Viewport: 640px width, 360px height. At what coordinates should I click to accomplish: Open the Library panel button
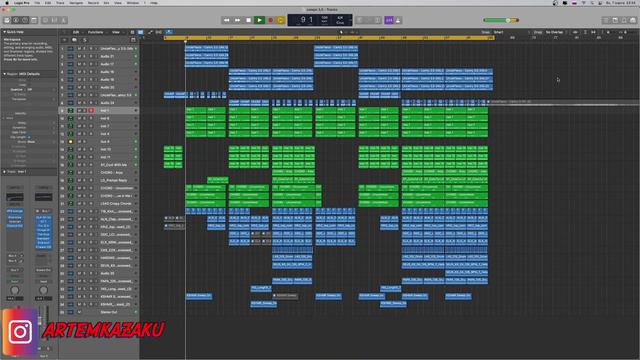click(7, 20)
